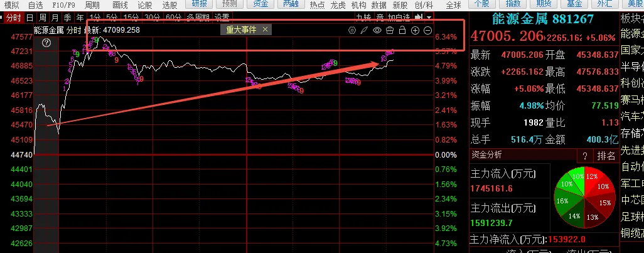Select the 60分 period

tap(173, 18)
